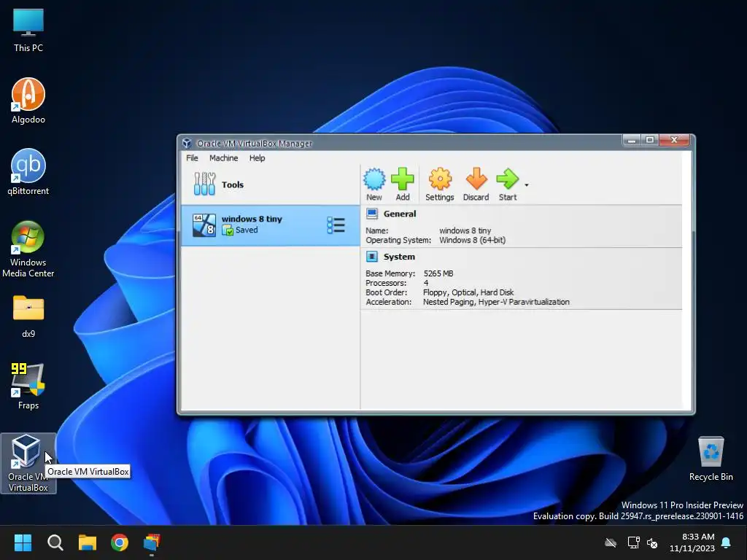Select Oracle VM VirtualBox desktop shortcut
The image size is (747, 560).
[x=28, y=463]
